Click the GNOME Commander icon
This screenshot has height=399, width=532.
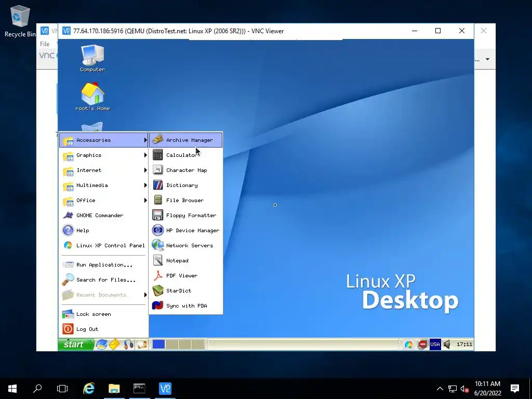[x=68, y=215]
